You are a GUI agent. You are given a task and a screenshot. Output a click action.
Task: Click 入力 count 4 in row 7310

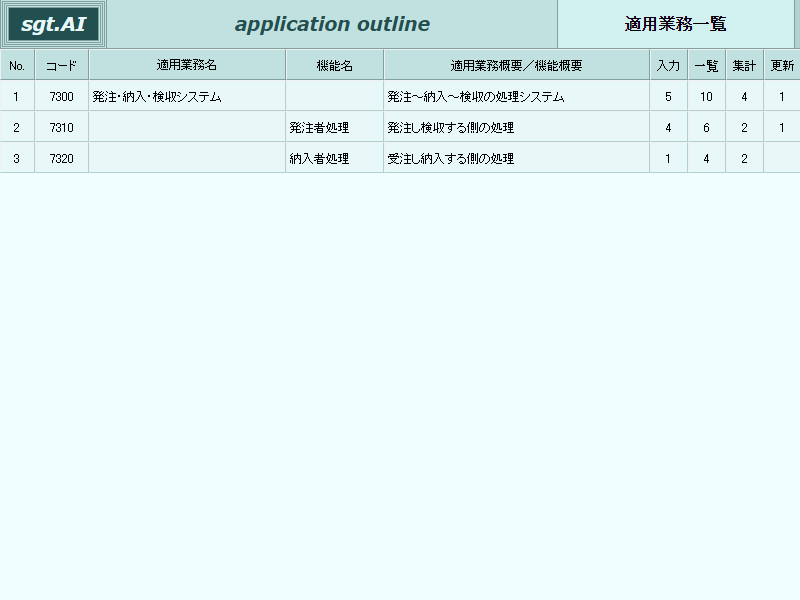[668, 128]
